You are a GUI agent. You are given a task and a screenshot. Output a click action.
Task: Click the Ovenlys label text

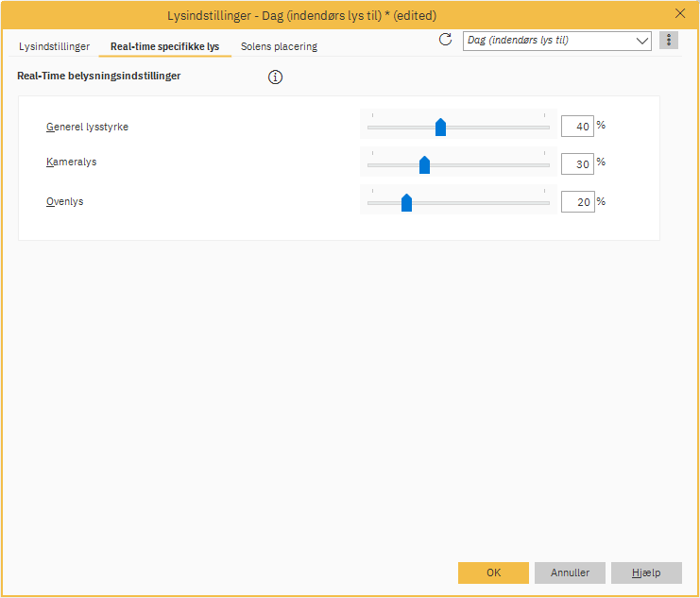coord(64,201)
